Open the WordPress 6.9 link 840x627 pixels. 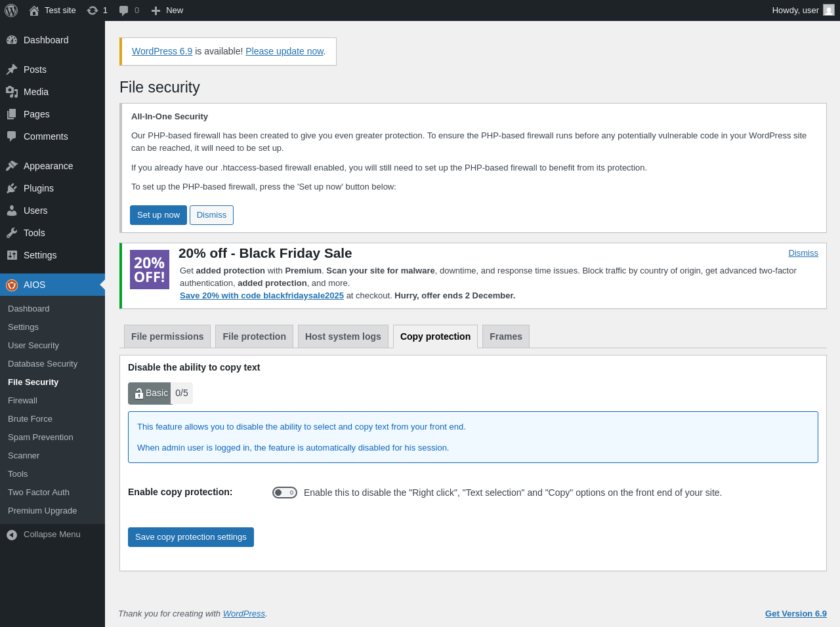(x=162, y=51)
